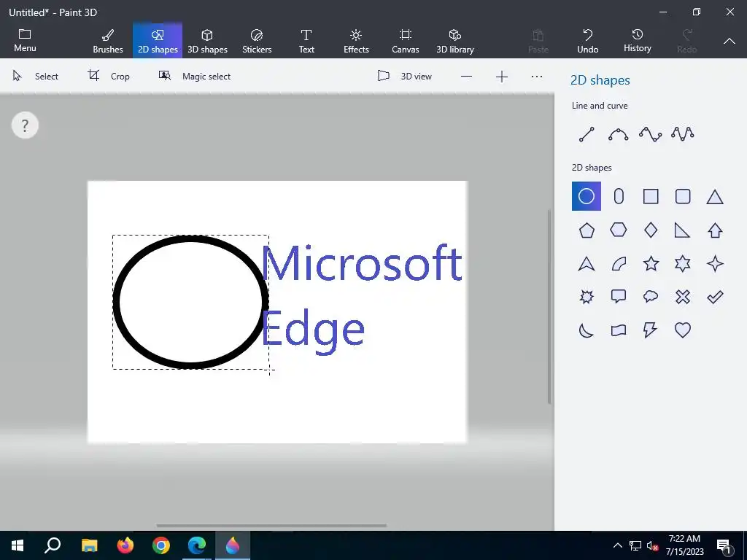
Task: Collapse the top ribbon with chevron
Action: (x=729, y=42)
